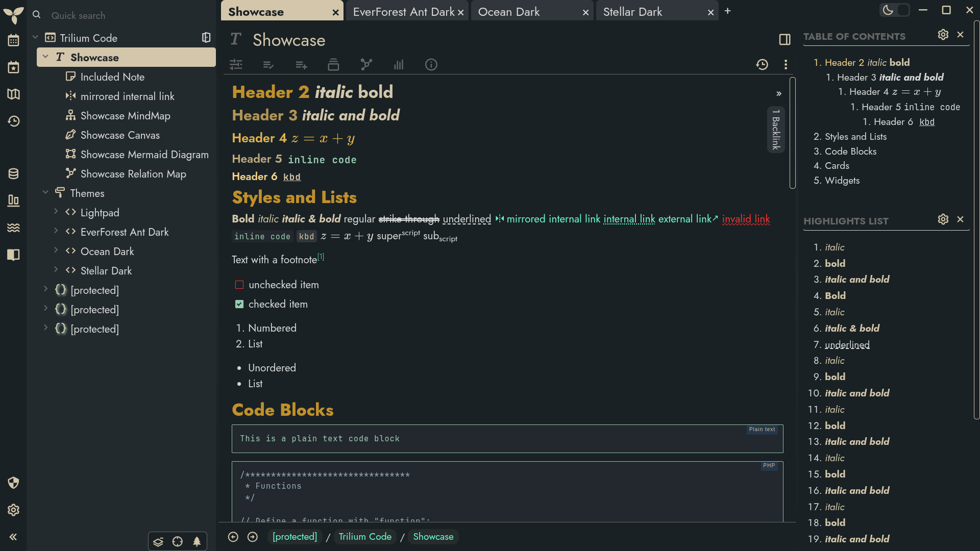The width and height of the screenshot is (980, 551).
Task: Open recent changes history icon in launcher
Action: [x=13, y=121]
